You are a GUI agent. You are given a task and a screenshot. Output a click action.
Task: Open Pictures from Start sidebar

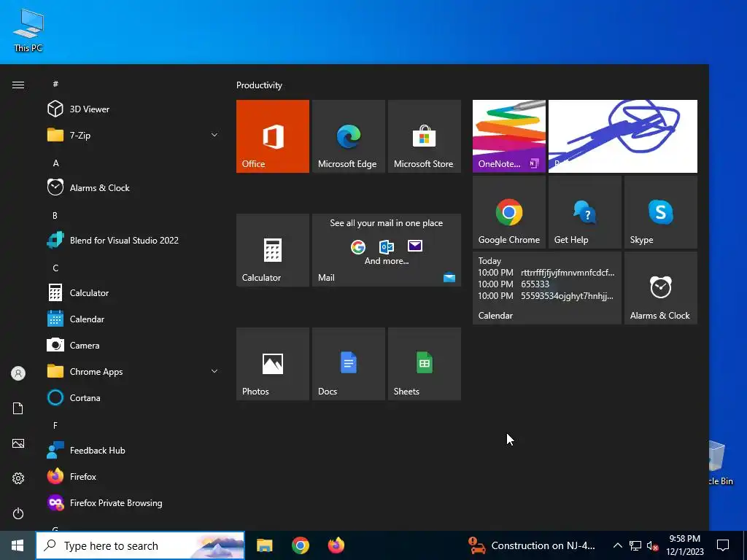tap(18, 443)
